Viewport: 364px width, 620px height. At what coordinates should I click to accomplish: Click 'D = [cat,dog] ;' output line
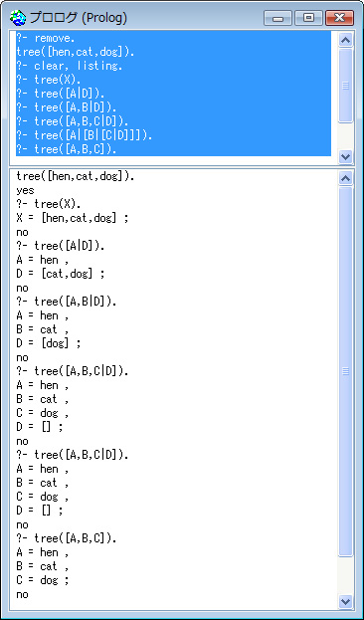[61, 274]
